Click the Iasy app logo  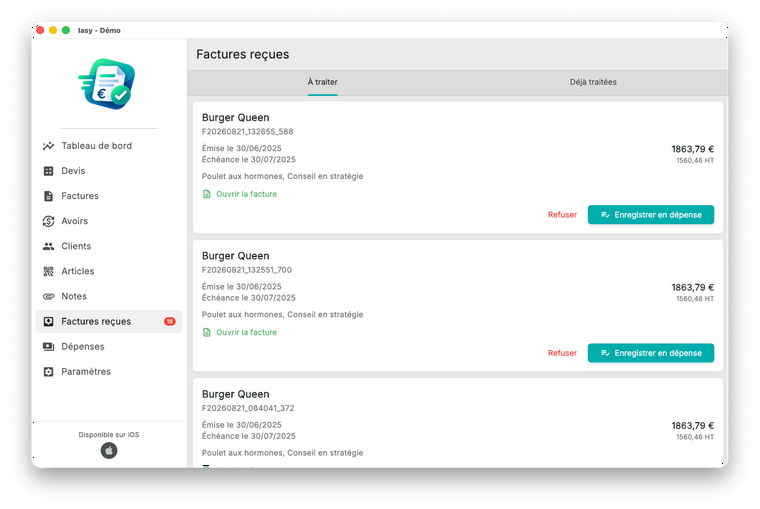(107, 84)
